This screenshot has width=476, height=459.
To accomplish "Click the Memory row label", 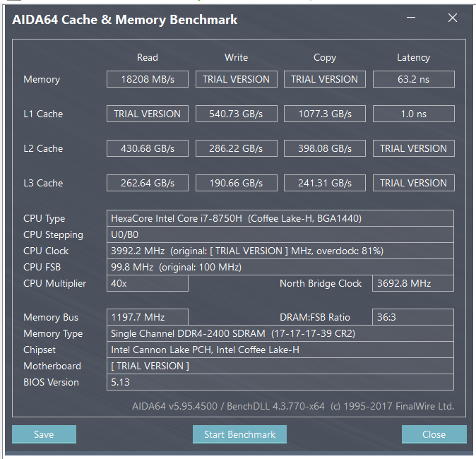I will 42,80.
